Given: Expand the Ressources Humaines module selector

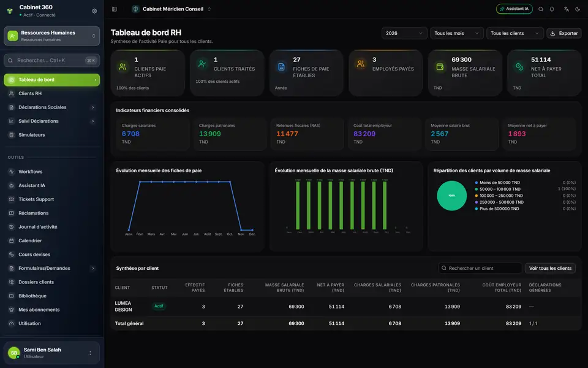Looking at the screenshot, I should tap(51, 36).
